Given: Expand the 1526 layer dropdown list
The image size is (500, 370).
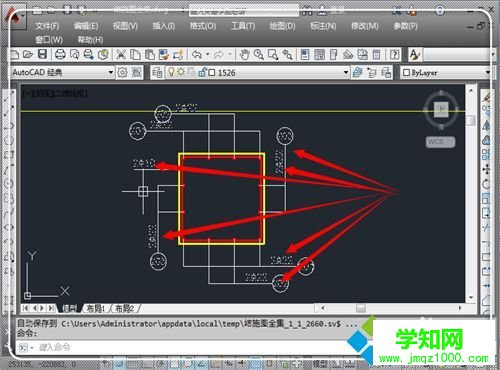Looking at the screenshot, I should click(346, 72).
